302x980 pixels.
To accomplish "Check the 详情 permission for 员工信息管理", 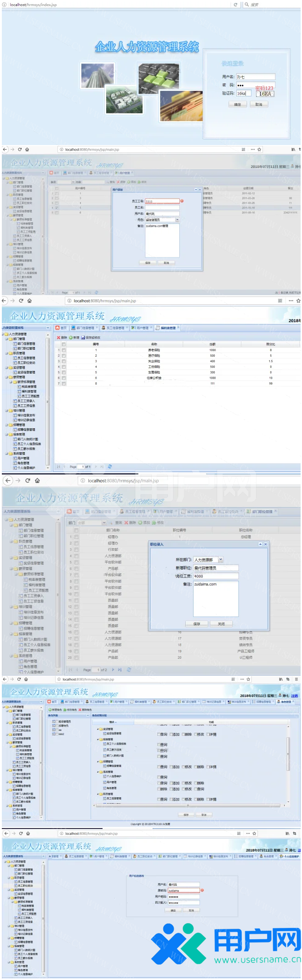I will coord(208,799).
